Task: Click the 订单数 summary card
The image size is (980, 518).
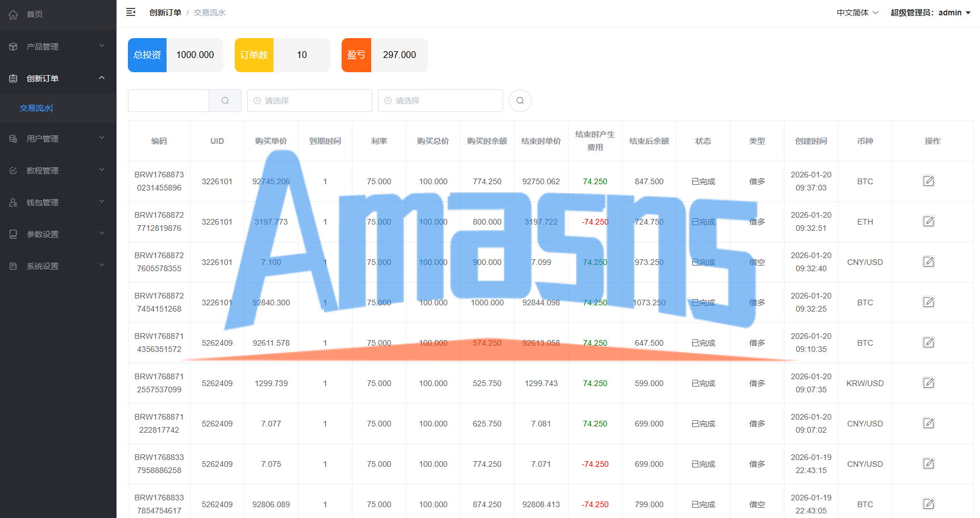Action: [x=283, y=55]
